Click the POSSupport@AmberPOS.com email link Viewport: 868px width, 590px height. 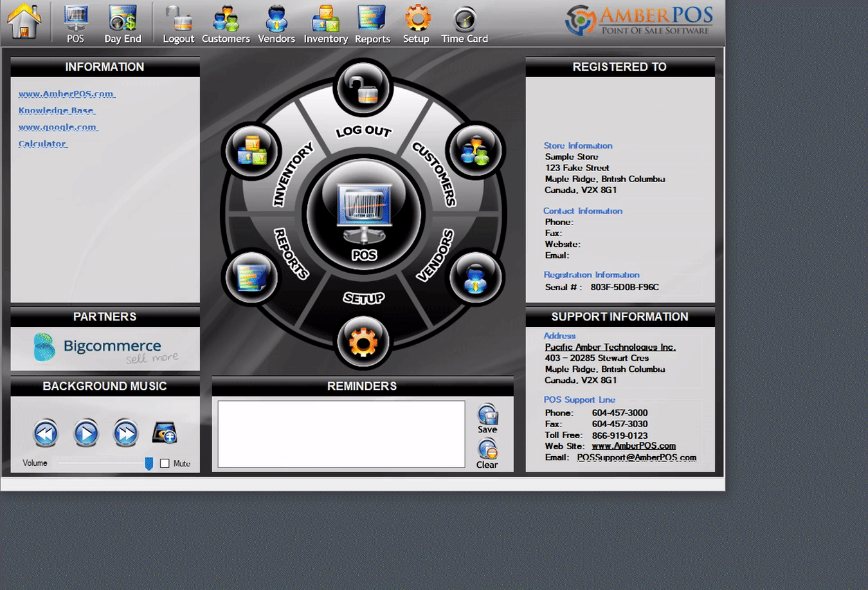click(x=637, y=457)
